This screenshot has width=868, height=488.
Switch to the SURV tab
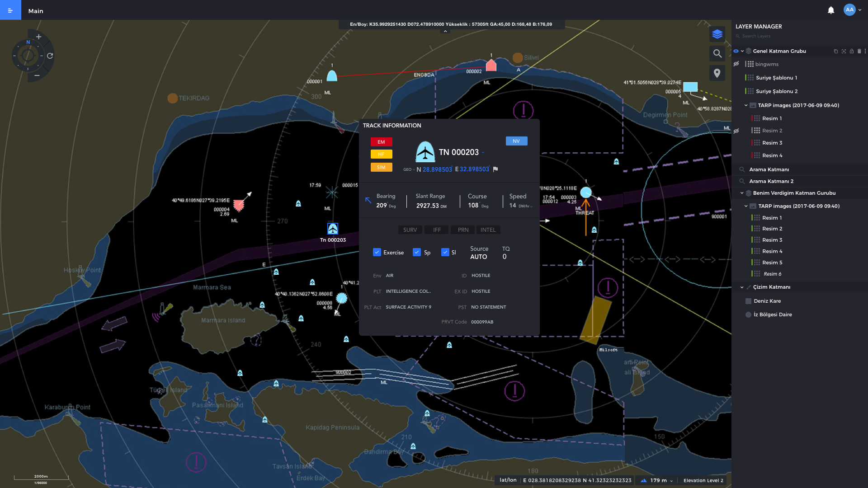click(x=410, y=230)
